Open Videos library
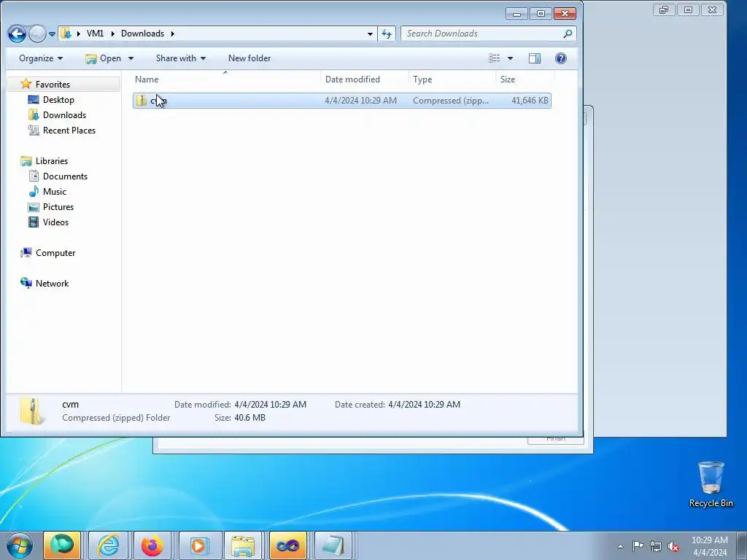The width and height of the screenshot is (747, 560). (55, 222)
